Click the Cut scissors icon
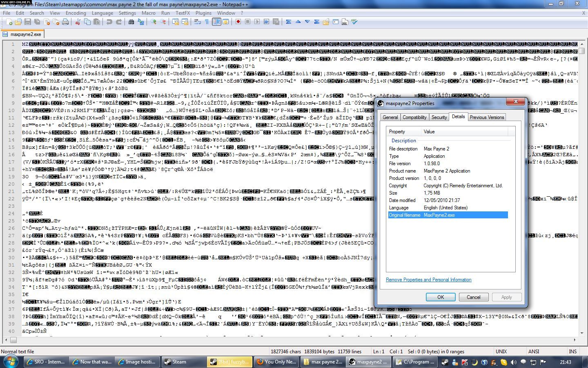Screen dimensions: 588x368 click(78, 22)
